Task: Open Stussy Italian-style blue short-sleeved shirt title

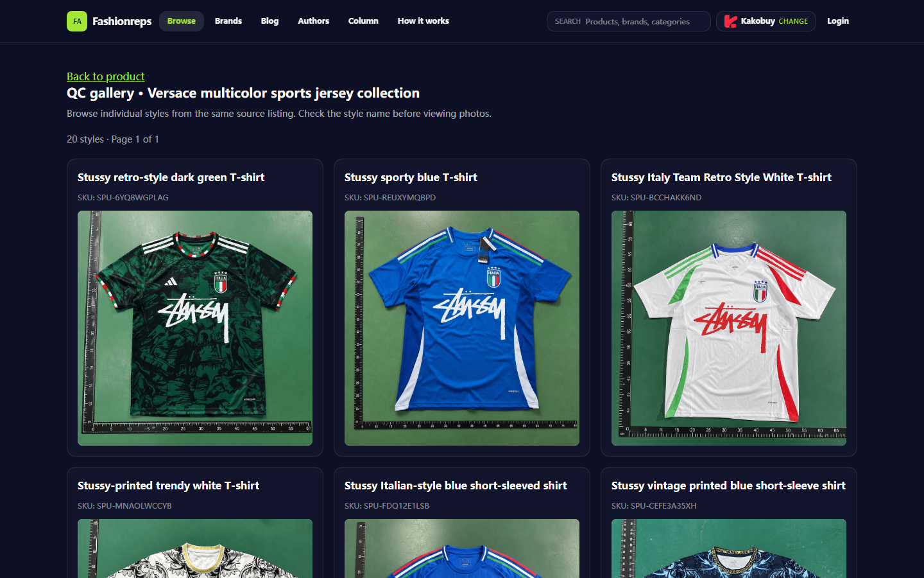Action: click(x=456, y=486)
